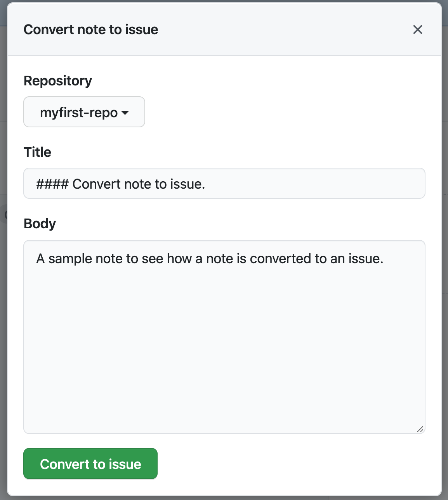The image size is (448, 500).
Task: Close the Convert note to issue dialog
Action: 417,30
